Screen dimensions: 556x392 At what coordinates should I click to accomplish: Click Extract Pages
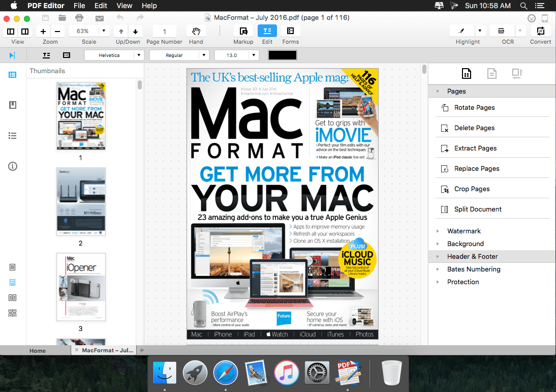click(492, 148)
